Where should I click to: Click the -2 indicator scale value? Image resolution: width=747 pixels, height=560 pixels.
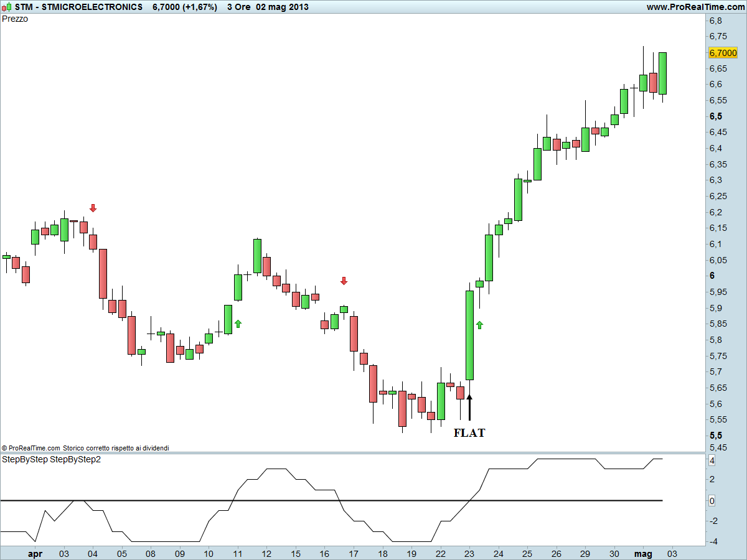point(713,521)
